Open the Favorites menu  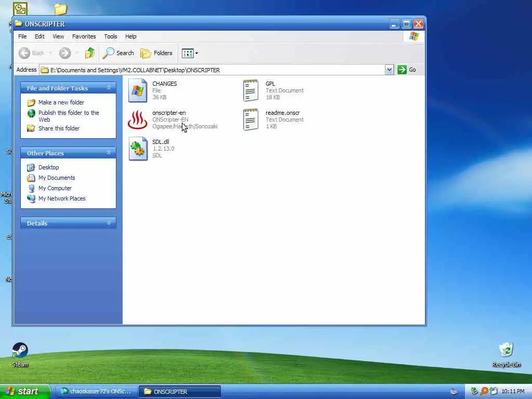pos(84,36)
